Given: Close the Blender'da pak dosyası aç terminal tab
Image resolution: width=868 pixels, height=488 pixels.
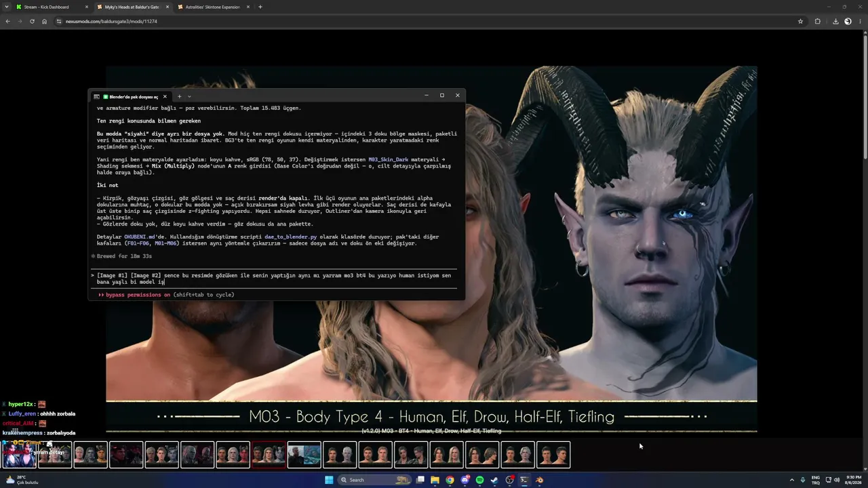Looking at the screenshot, I should [x=165, y=96].
